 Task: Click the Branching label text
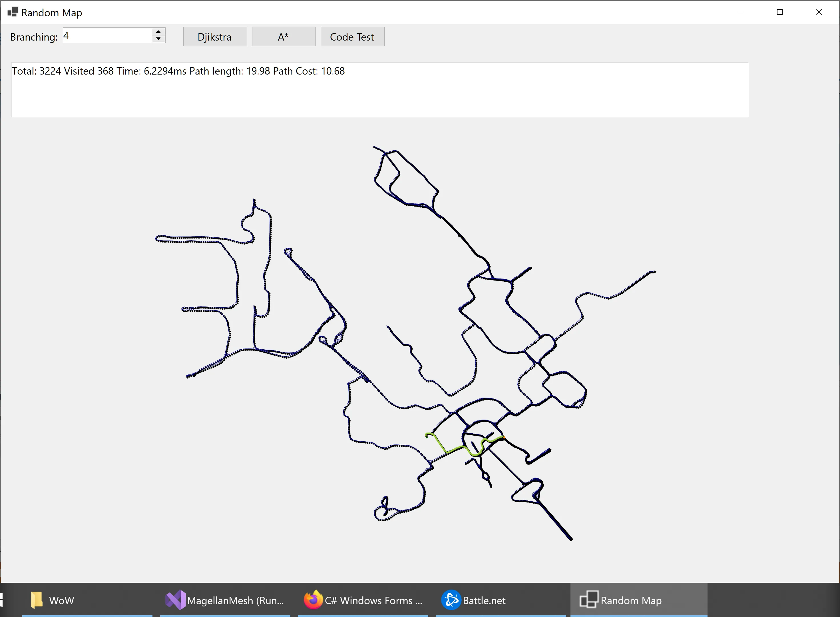click(34, 37)
